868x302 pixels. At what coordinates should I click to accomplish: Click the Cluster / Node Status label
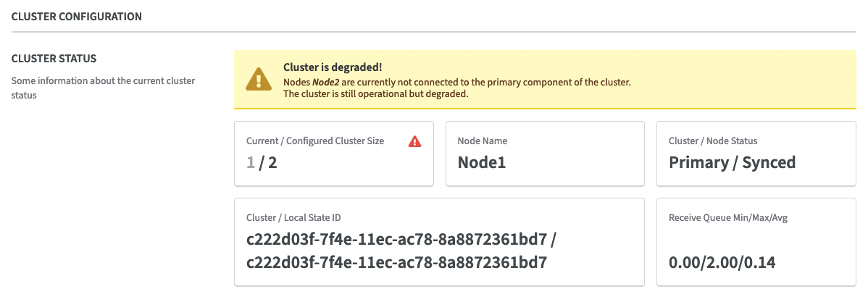point(713,141)
